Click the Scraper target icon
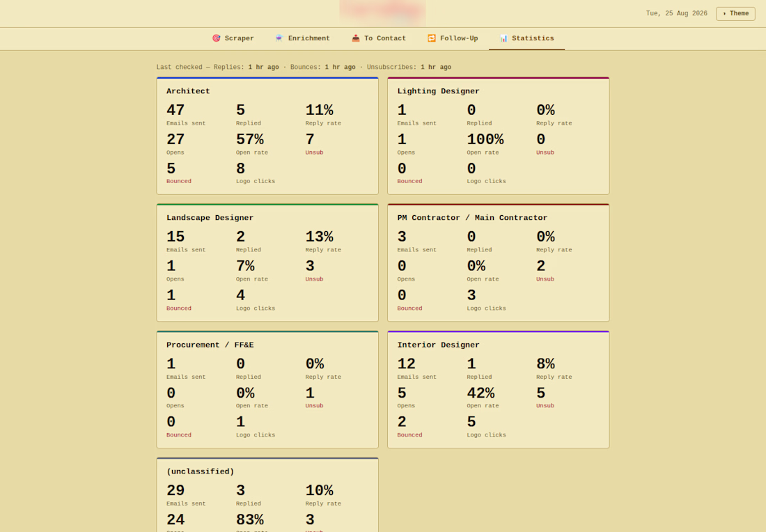The height and width of the screenshot is (532, 766). point(217,38)
